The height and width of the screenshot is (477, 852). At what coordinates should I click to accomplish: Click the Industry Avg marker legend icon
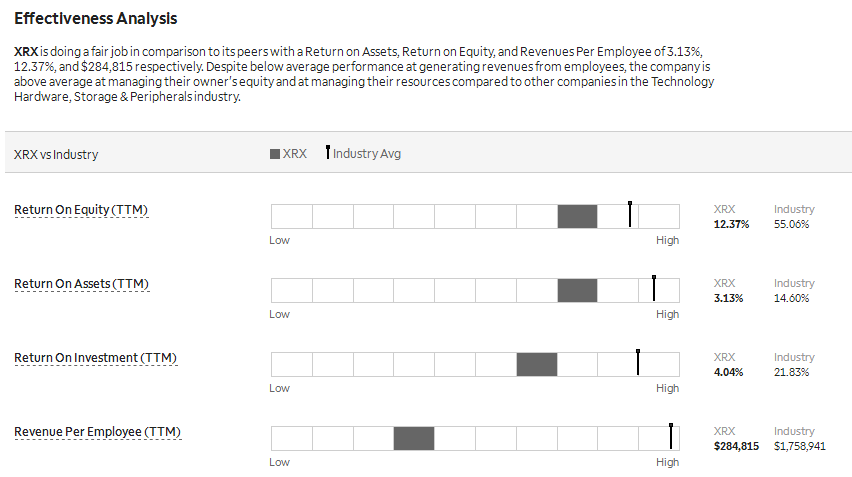click(x=328, y=152)
